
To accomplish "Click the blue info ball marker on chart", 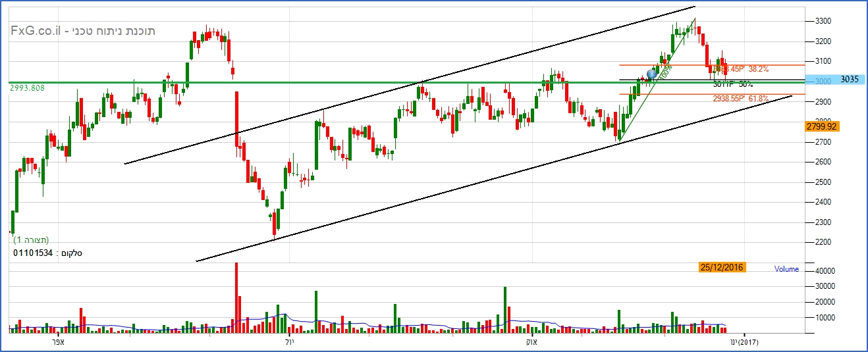I will click(653, 74).
